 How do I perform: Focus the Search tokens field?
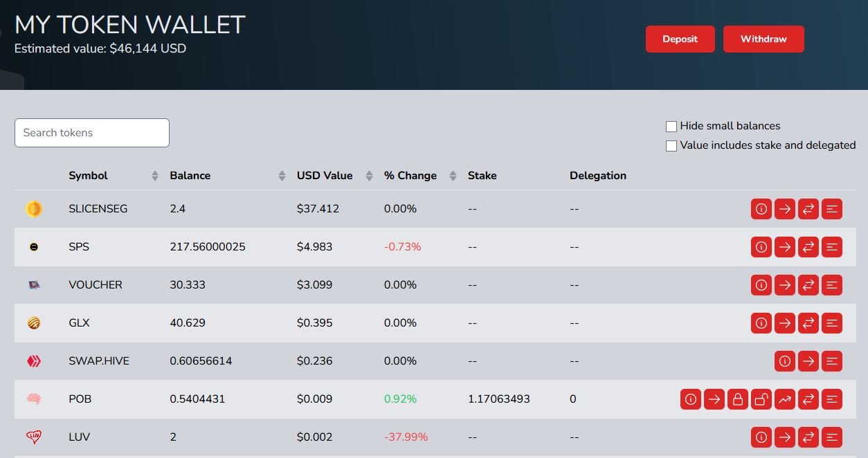point(92,133)
